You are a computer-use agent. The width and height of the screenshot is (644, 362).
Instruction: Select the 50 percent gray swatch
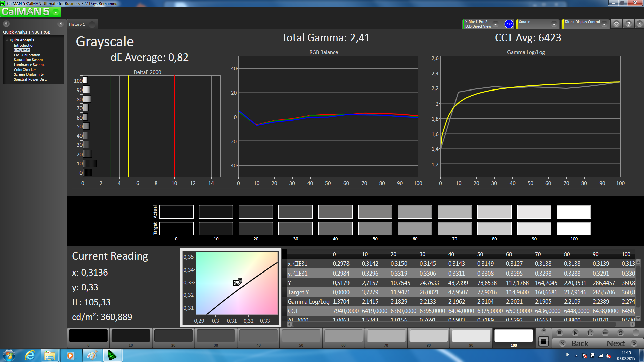[301, 336]
